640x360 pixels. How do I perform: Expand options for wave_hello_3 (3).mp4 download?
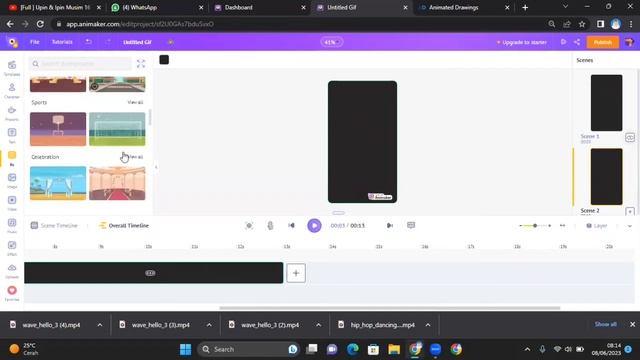click(x=209, y=325)
